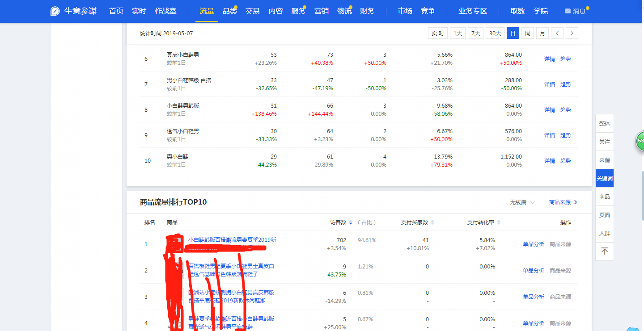
Task: Sort by 访客数 using its arrows
Action: pyautogui.click(x=350, y=222)
